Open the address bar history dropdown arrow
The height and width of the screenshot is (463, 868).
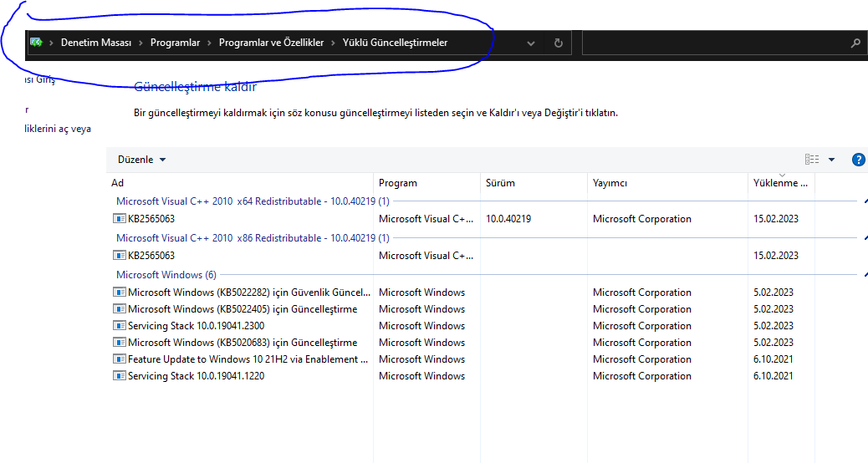tap(530, 43)
